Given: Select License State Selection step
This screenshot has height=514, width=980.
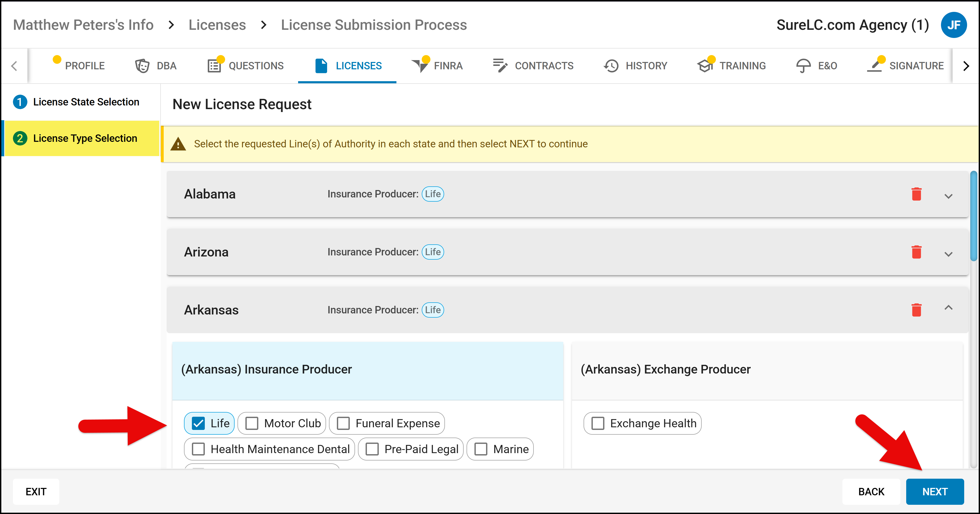Looking at the screenshot, I should point(81,102).
